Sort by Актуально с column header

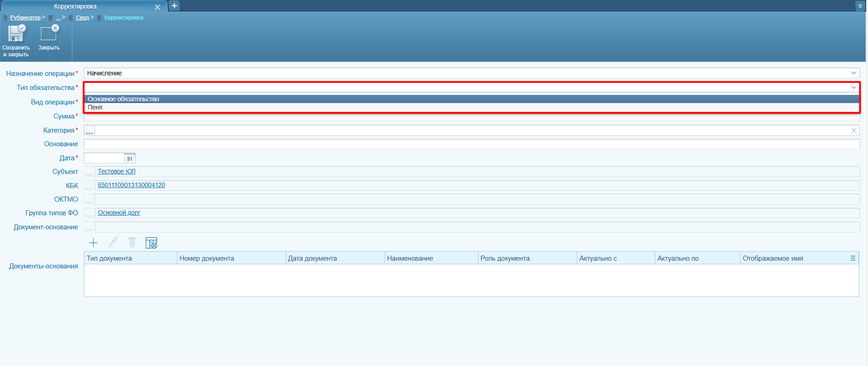616,258
